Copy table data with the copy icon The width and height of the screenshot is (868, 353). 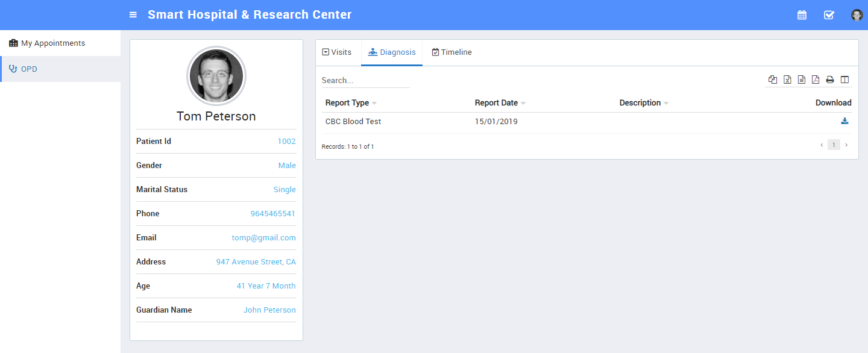click(773, 80)
